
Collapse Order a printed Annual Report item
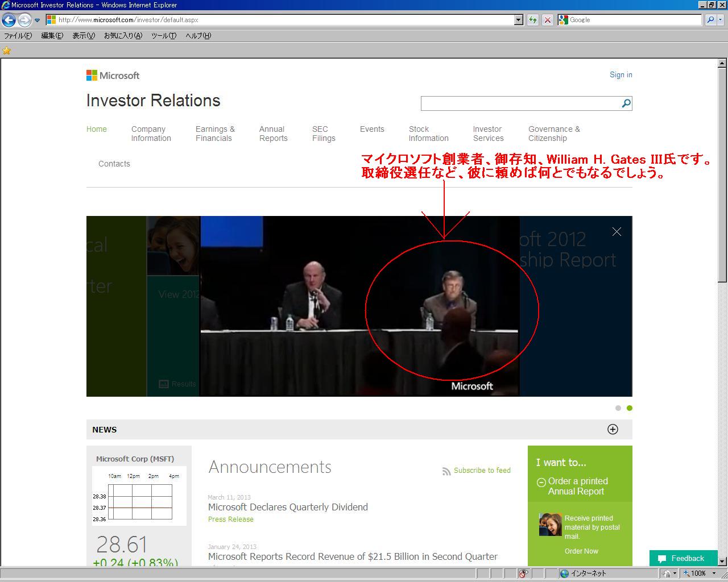[541, 483]
